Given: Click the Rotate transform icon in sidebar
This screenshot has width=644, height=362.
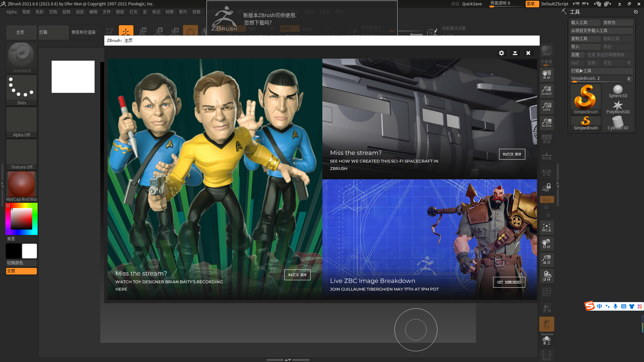Looking at the screenshot, I should pos(547,276).
